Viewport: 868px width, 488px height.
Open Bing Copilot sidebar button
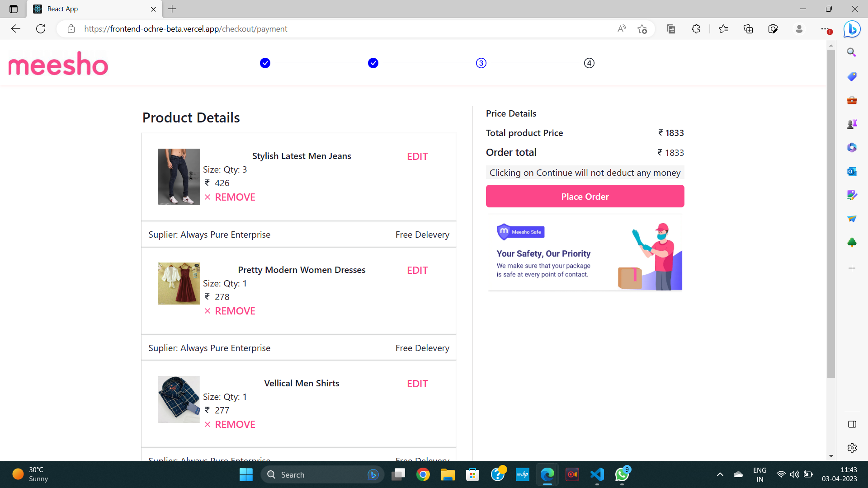(852, 29)
